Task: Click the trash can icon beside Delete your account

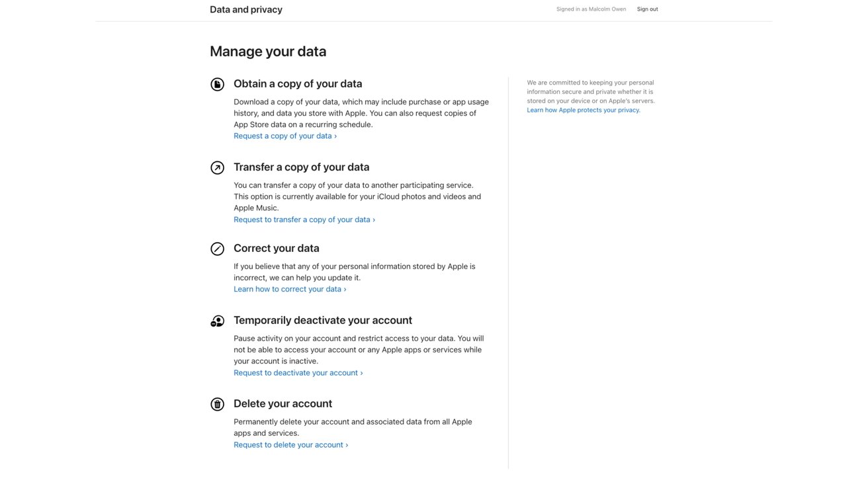Action: pos(217,404)
